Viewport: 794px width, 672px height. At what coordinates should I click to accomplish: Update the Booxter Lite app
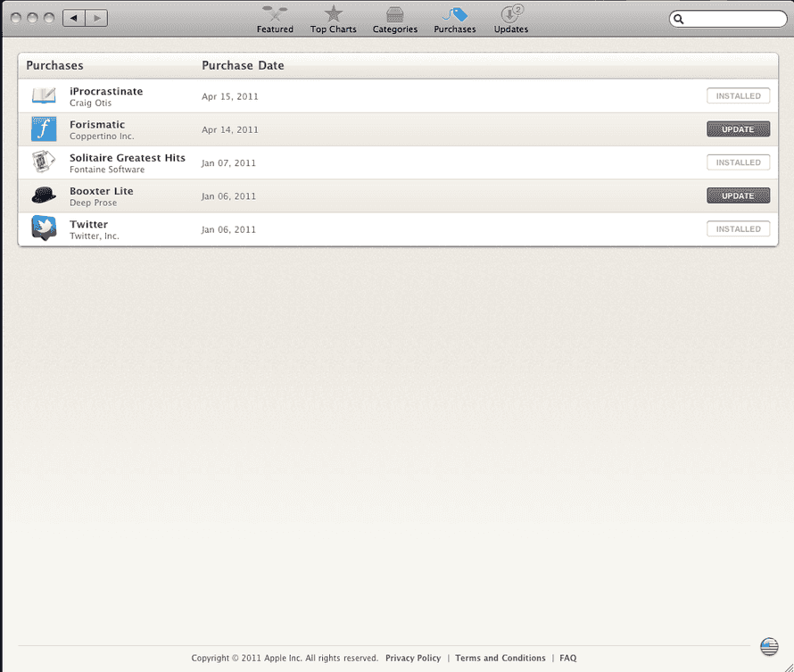coord(739,195)
